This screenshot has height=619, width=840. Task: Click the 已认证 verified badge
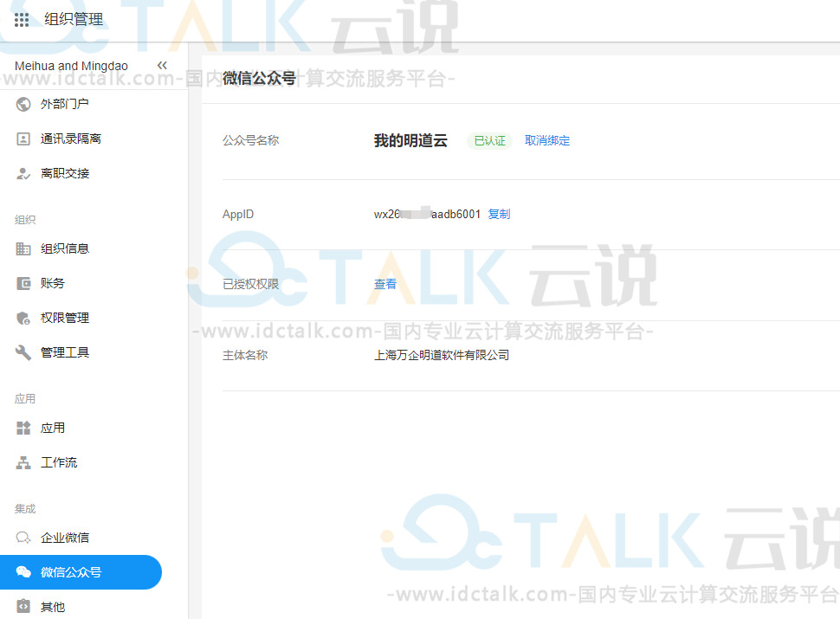tap(489, 141)
